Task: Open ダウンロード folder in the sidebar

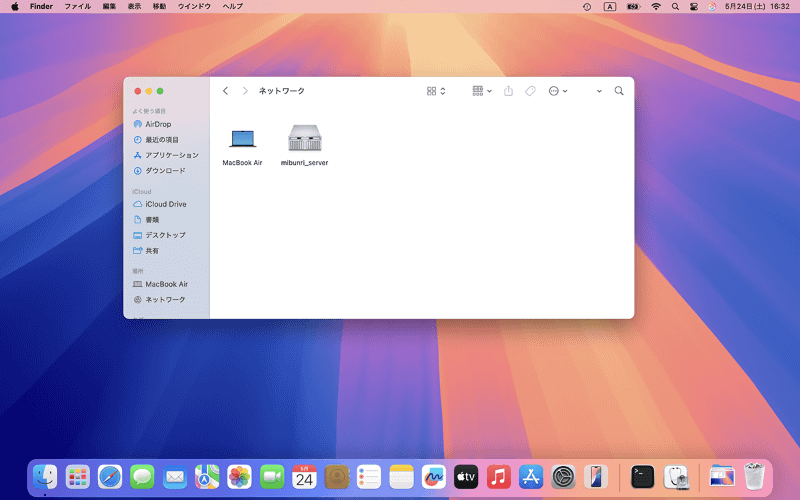Action: point(159,170)
